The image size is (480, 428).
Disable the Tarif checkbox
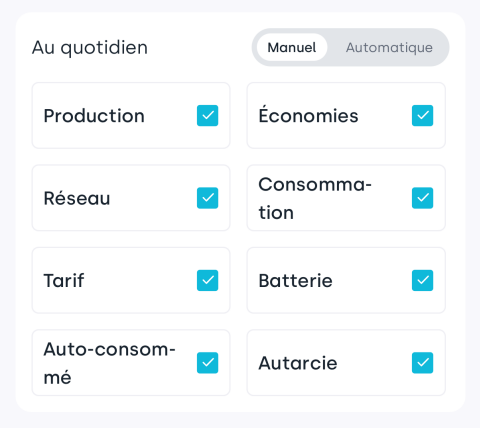coord(207,280)
